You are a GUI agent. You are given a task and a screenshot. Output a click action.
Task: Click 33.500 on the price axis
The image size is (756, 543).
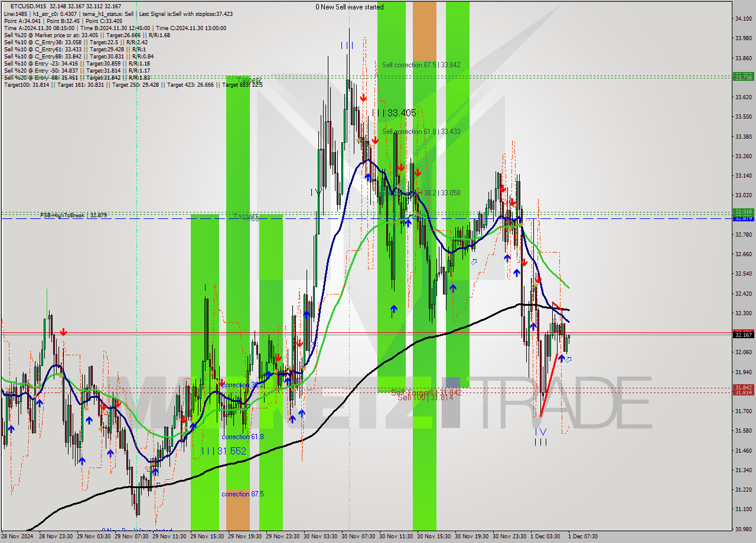tap(743, 117)
